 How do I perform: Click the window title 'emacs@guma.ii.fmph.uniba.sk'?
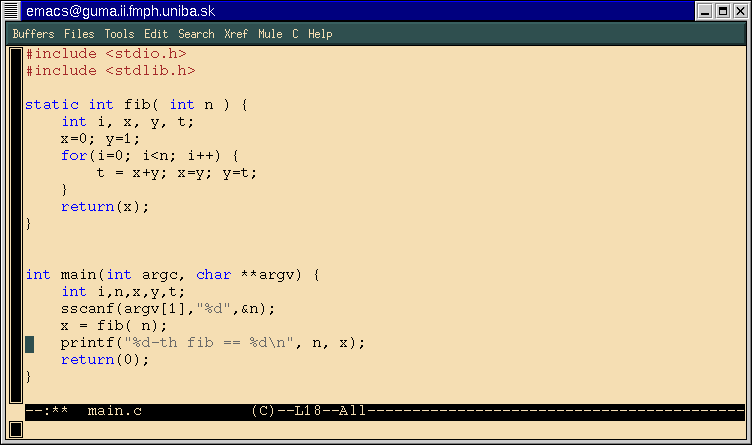click(x=120, y=11)
